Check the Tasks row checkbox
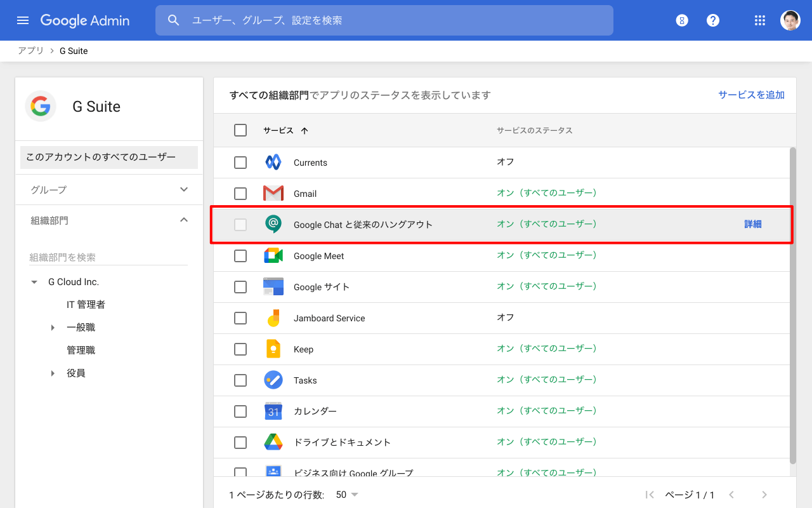The height and width of the screenshot is (508, 812). [240, 380]
